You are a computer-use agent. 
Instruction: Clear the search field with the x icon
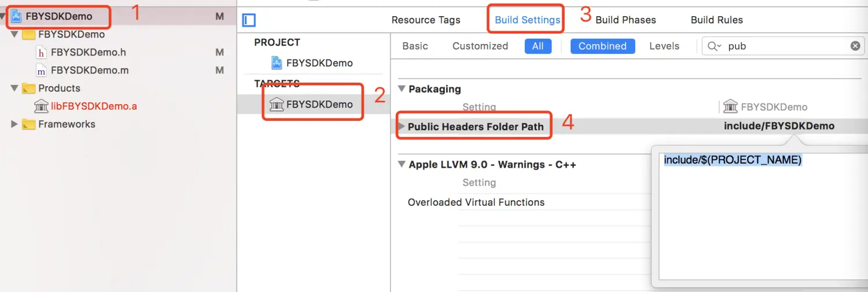click(855, 46)
